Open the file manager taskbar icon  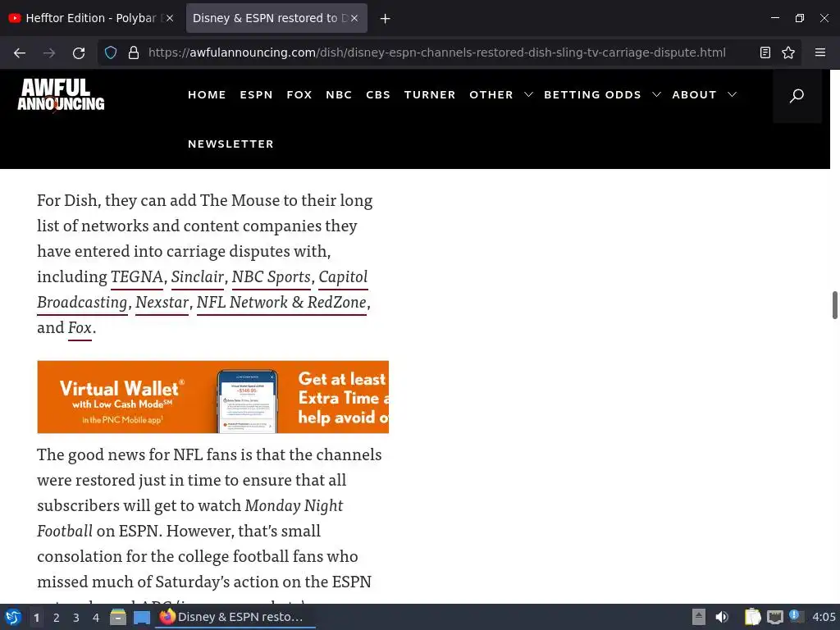pos(118,617)
